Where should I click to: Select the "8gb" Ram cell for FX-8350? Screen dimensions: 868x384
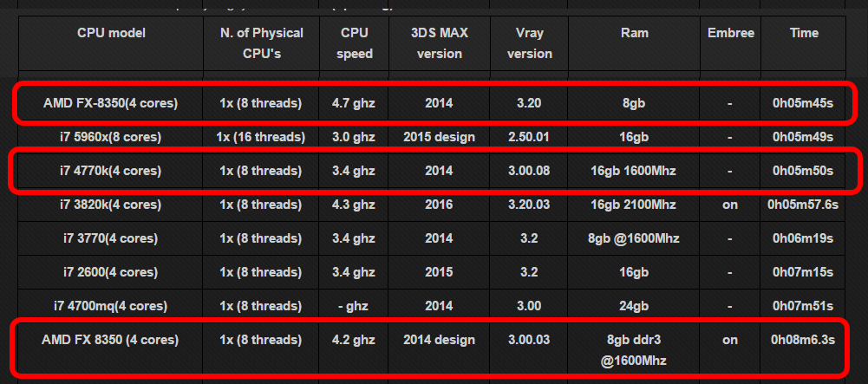(633, 103)
